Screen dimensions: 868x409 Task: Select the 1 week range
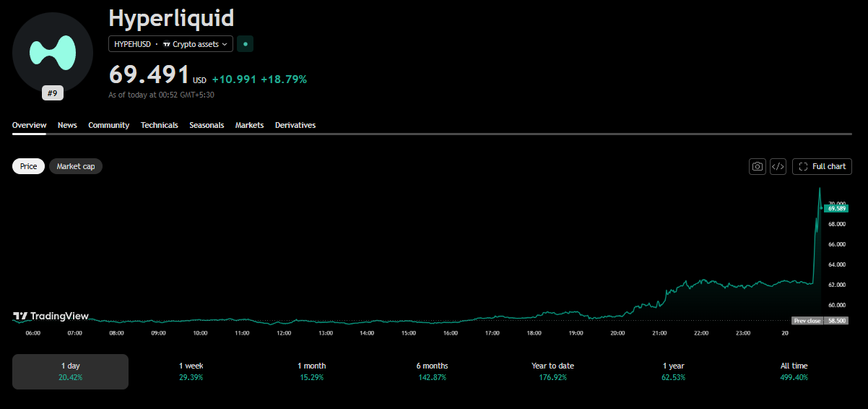coord(191,371)
